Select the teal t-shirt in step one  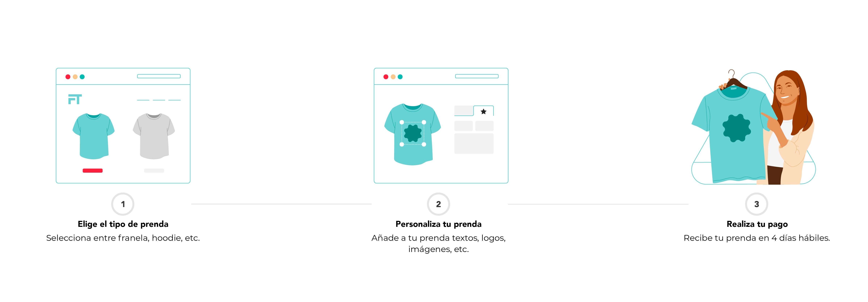click(x=93, y=136)
